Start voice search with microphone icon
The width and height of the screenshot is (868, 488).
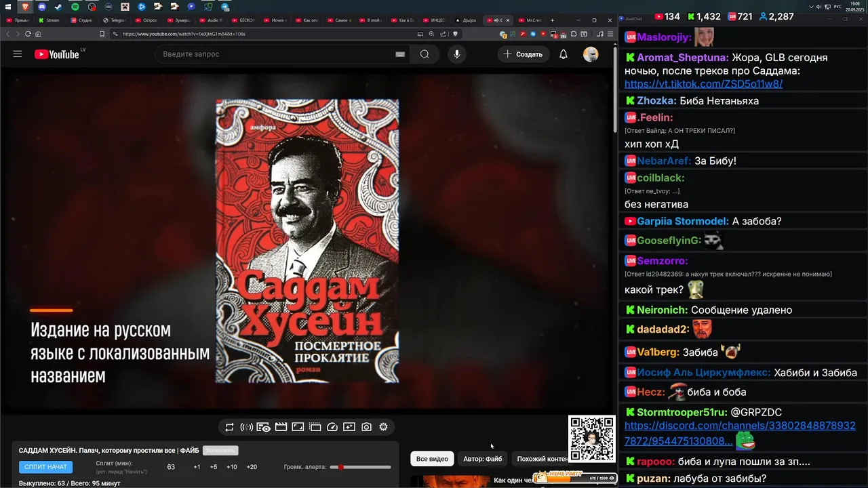(457, 54)
